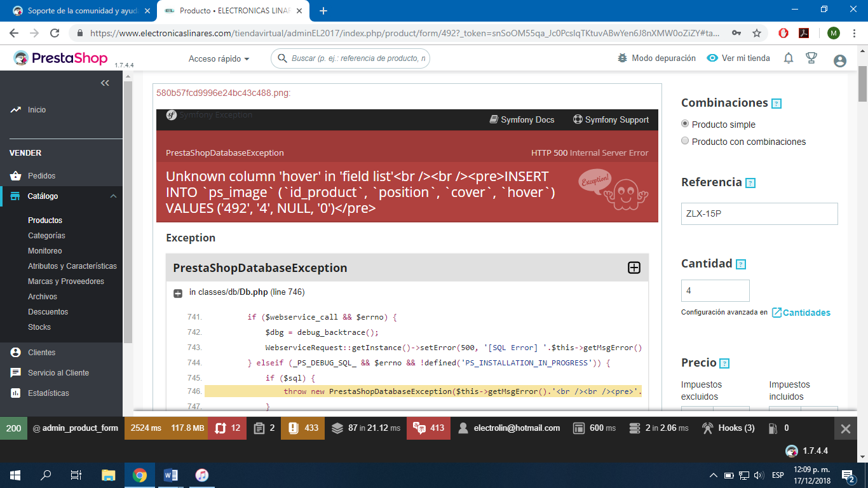Open a new Chrome tab
868x488 pixels.
[x=323, y=11]
